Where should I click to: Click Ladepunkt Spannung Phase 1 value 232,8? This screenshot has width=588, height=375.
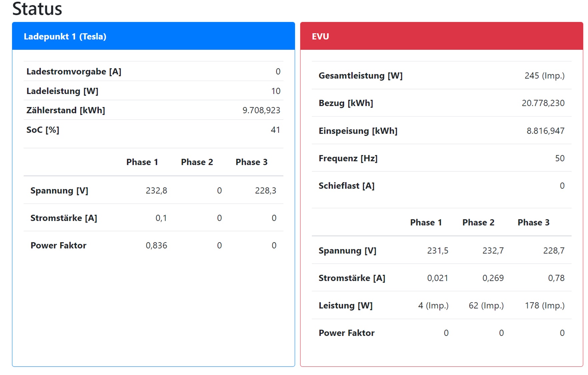click(156, 190)
